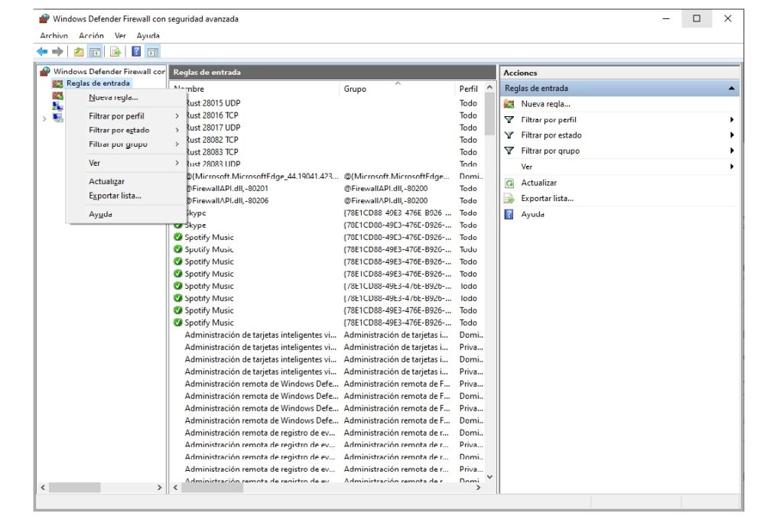Click the Actualizar refresh icon in Acciones
Screen dimensions: 783x532
pos(509,183)
